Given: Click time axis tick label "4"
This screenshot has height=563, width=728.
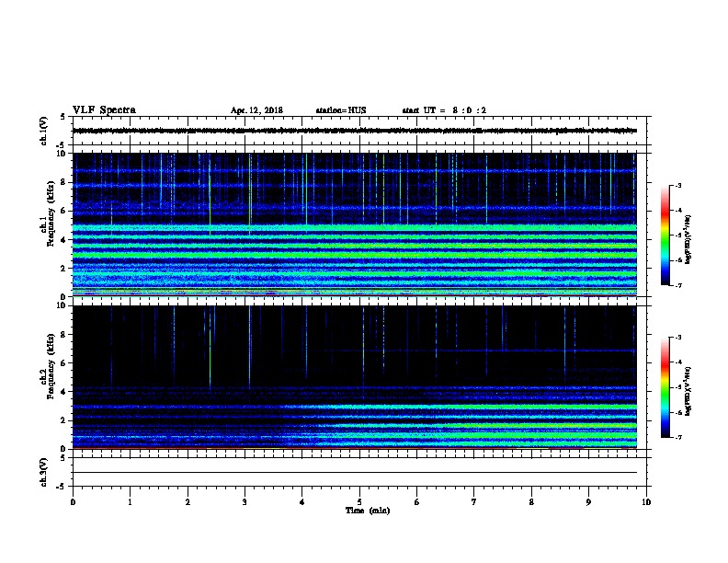Looking at the screenshot, I should [302, 502].
